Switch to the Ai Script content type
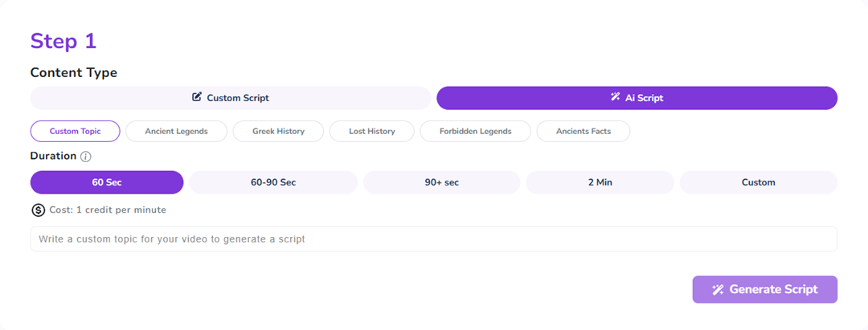 [x=637, y=98]
